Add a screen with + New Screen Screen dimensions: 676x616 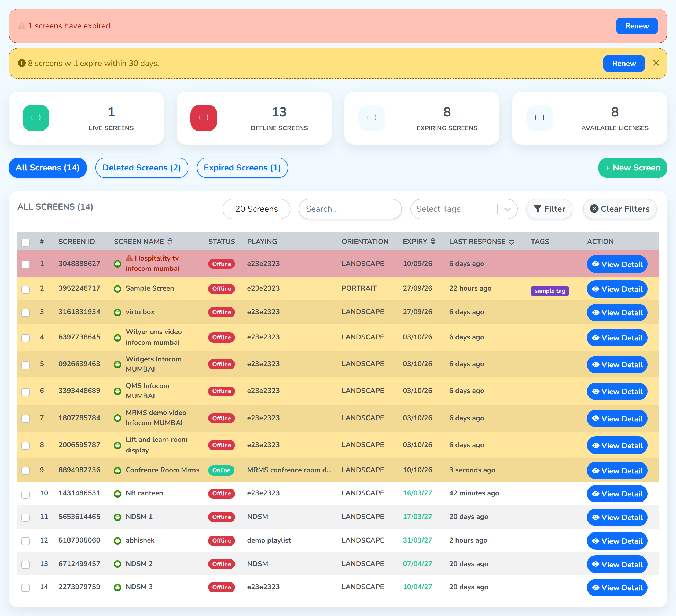[633, 168]
